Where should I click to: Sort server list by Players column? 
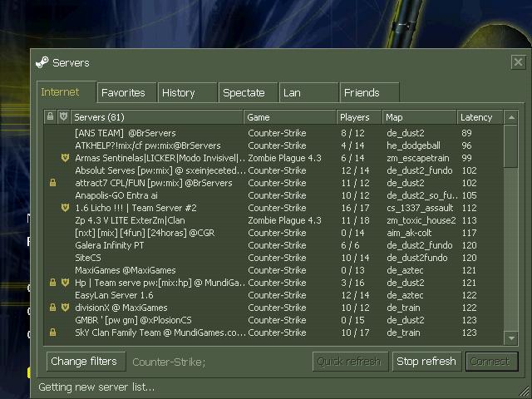click(356, 117)
